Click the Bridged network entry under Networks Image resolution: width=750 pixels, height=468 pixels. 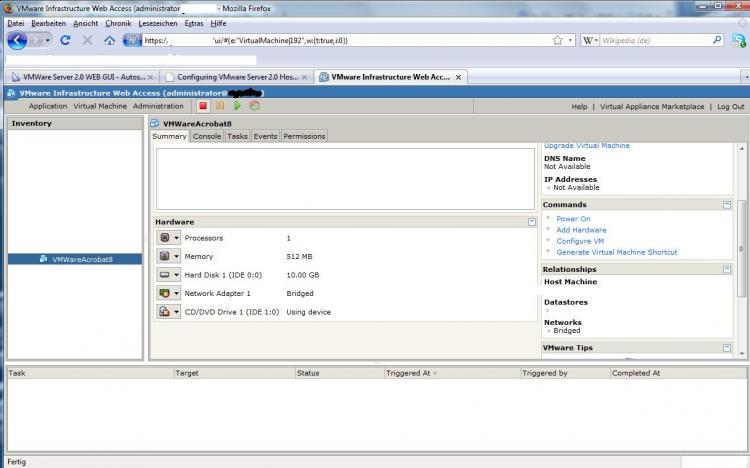tap(567, 331)
